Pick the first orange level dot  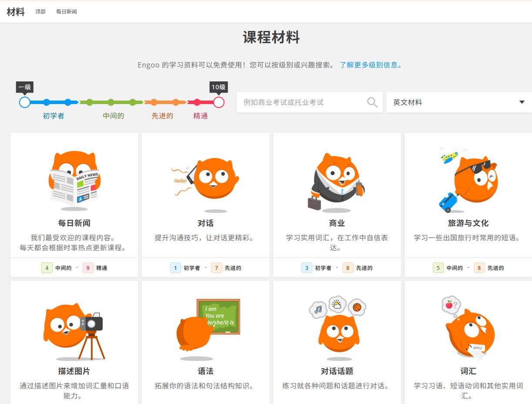tap(154, 102)
